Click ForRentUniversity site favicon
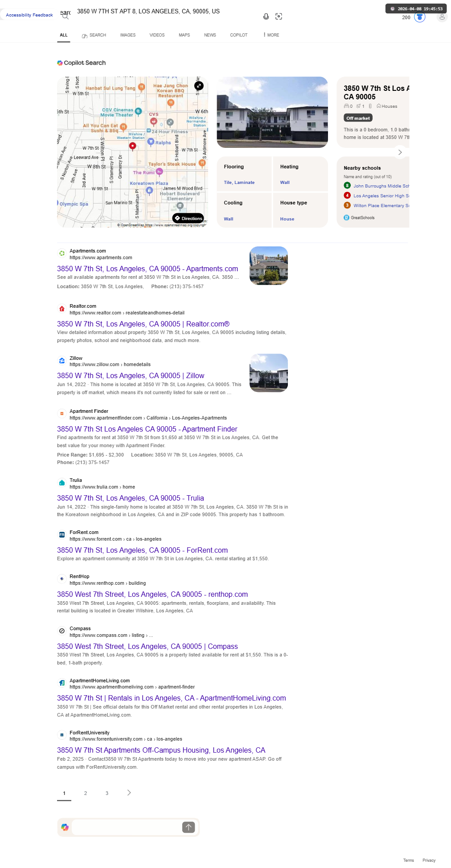The height and width of the screenshot is (868, 451). (x=62, y=735)
